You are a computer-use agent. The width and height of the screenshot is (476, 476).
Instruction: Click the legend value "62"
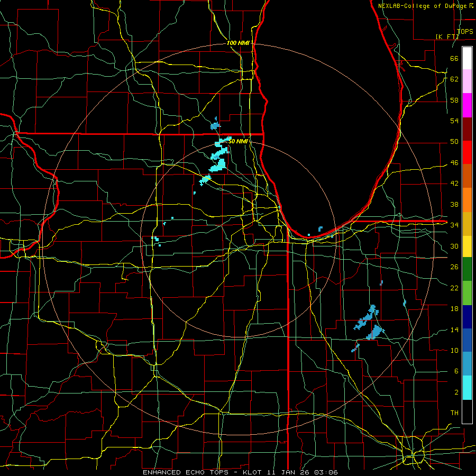pyautogui.click(x=454, y=79)
